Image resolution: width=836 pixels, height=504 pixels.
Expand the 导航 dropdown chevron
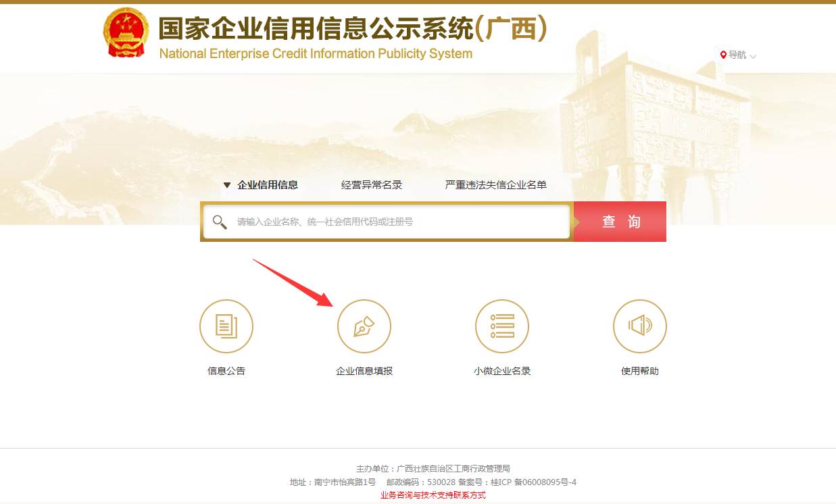[x=753, y=56]
